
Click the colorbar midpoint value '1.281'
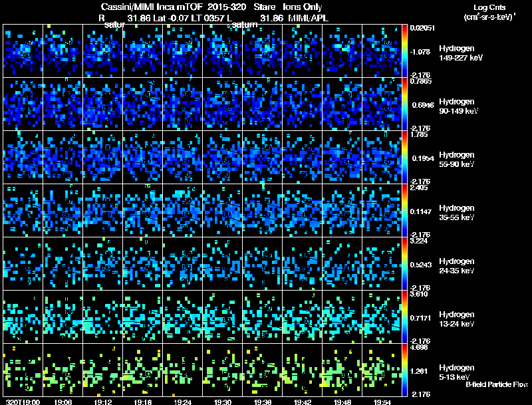pos(420,372)
